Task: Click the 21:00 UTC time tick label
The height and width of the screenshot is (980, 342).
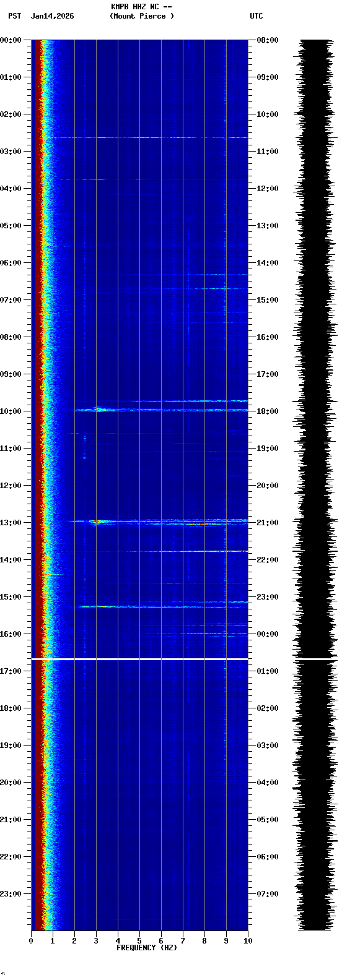Action: point(268,523)
